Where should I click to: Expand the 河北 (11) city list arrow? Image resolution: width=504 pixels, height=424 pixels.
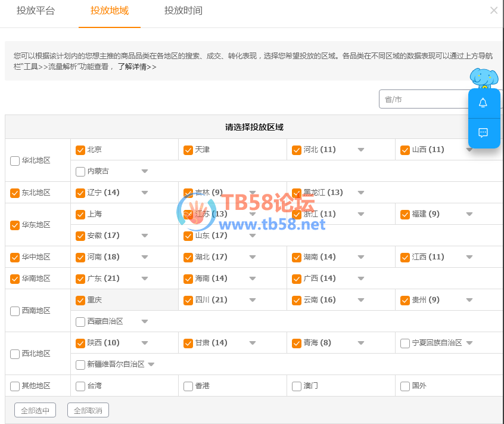(x=361, y=150)
